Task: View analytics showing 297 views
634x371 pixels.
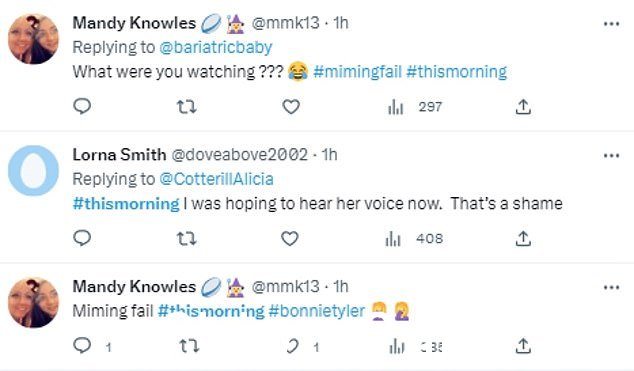Action: [x=414, y=107]
